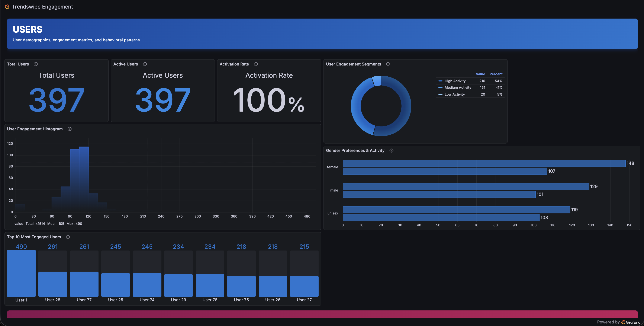This screenshot has height=326, width=644.
Task: Sort the legend by the Percent column header
Action: point(496,74)
